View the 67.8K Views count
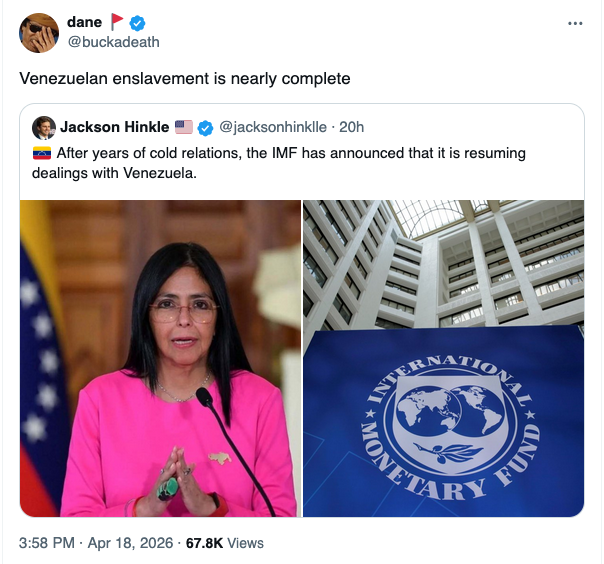This screenshot has width=604, height=564. (x=225, y=543)
